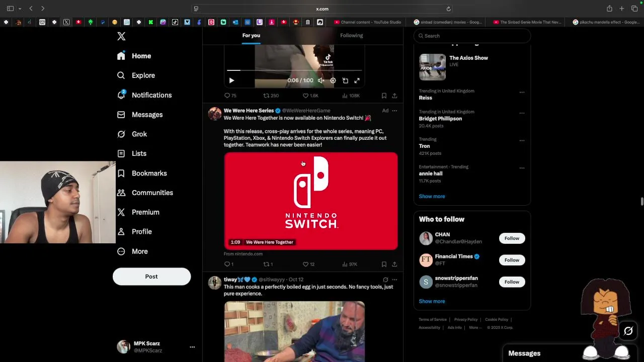The height and width of the screenshot is (362, 644).
Task: Reply to the post with 75 comments
Action: [230, 96]
